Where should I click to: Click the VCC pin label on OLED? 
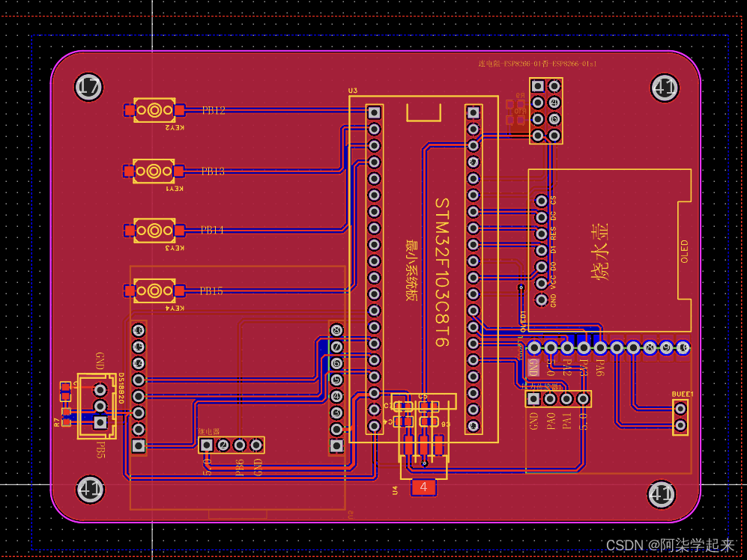553,283
